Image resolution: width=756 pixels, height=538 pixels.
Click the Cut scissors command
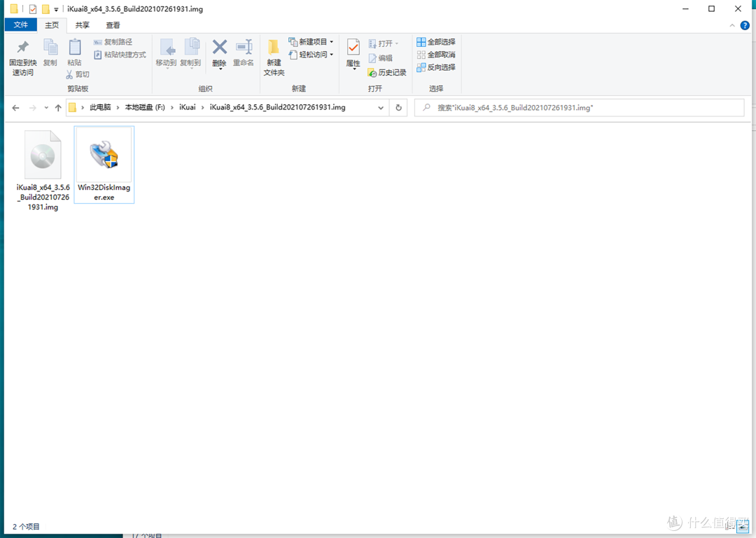pos(78,74)
